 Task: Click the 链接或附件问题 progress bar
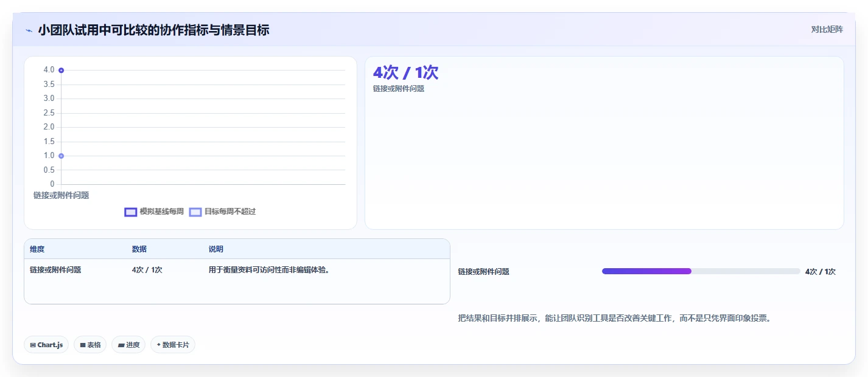point(701,271)
